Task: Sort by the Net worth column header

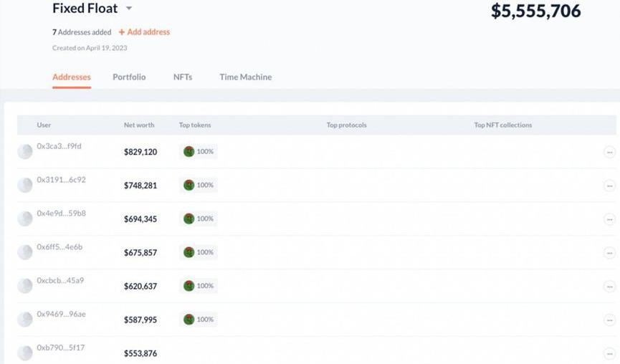Action: pos(139,125)
